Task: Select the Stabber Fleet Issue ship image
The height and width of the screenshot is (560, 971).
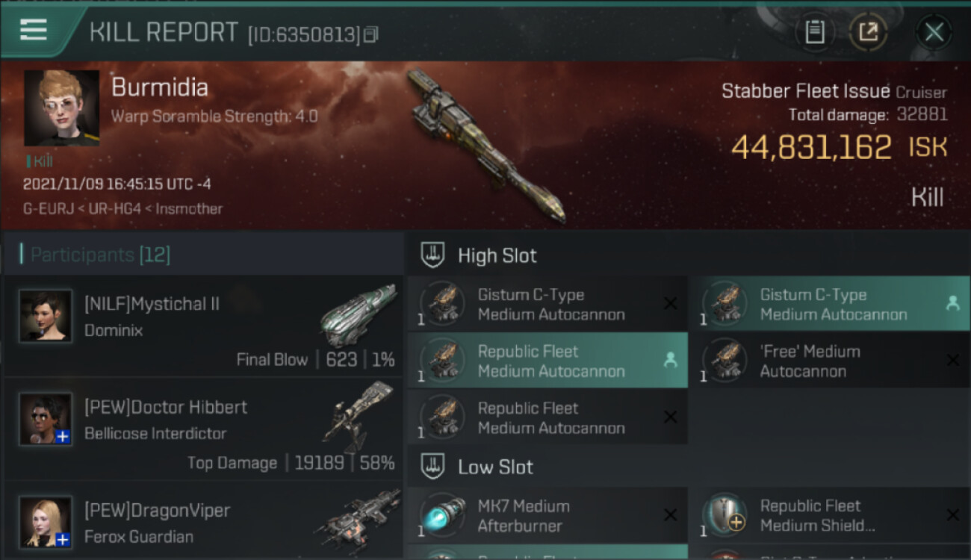Action: tap(485, 146)
